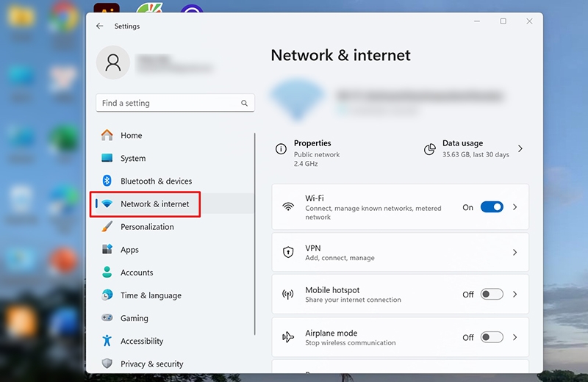
Task: Go to Gaming settings
Action: click(x=175, y=318)
